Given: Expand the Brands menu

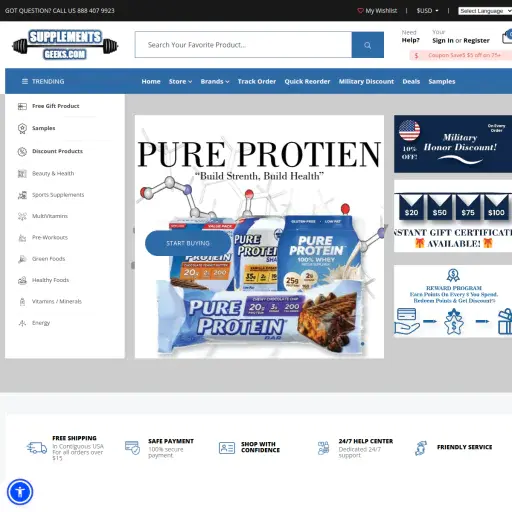Looking at the screenshot, I should [215, 81].
